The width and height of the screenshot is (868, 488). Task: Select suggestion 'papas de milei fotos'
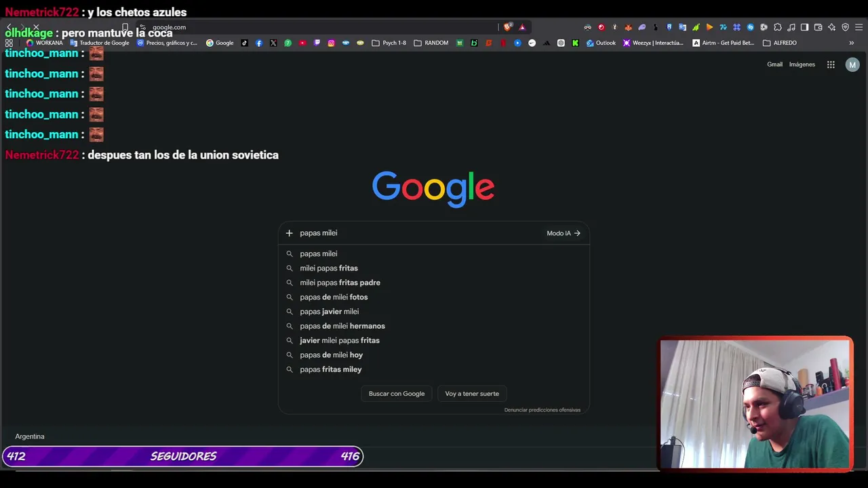(434, 297)
